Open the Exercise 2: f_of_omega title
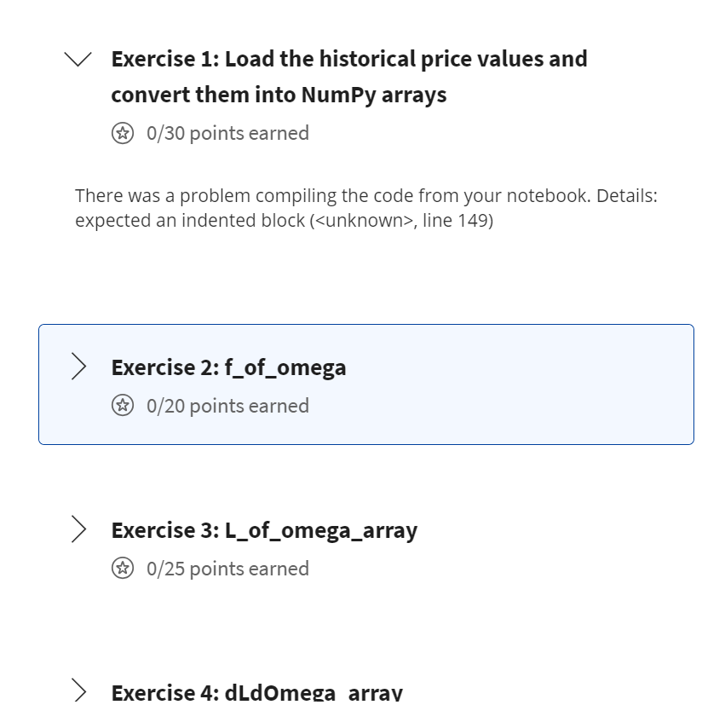 pos(228,367)
